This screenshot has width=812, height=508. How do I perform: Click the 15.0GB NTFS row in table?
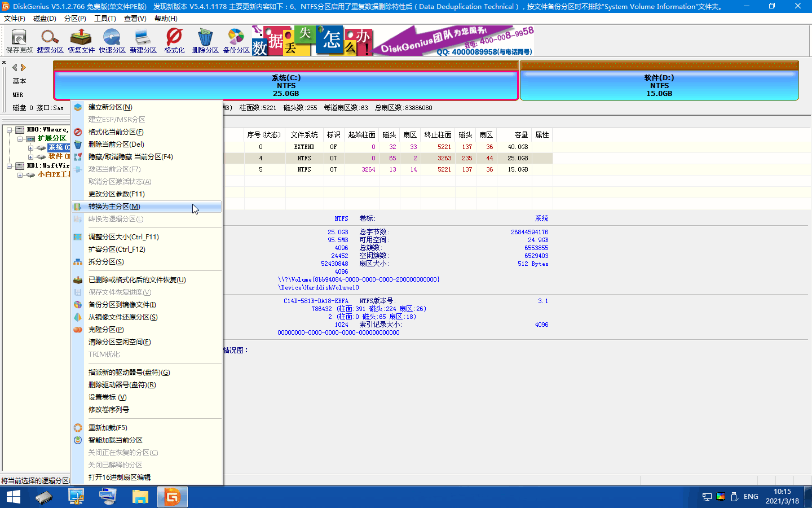point(388,169)
